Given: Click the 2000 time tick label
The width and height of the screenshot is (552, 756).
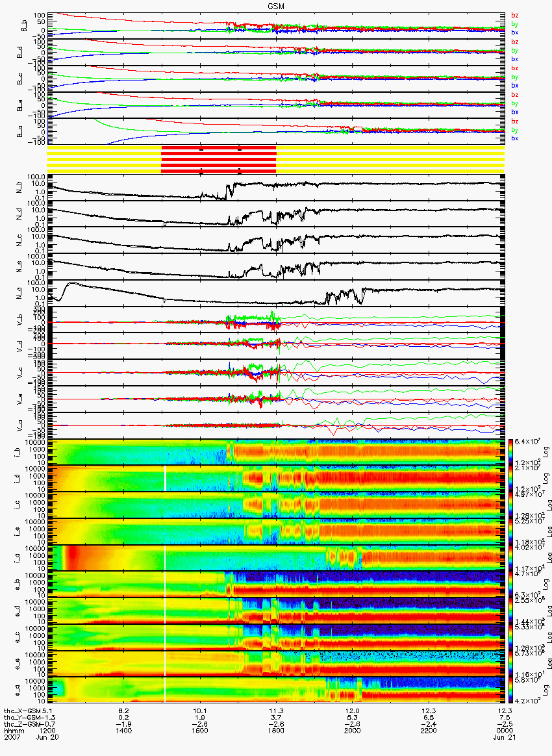Looking at the screenshot, I should click(x=353, y=730).
